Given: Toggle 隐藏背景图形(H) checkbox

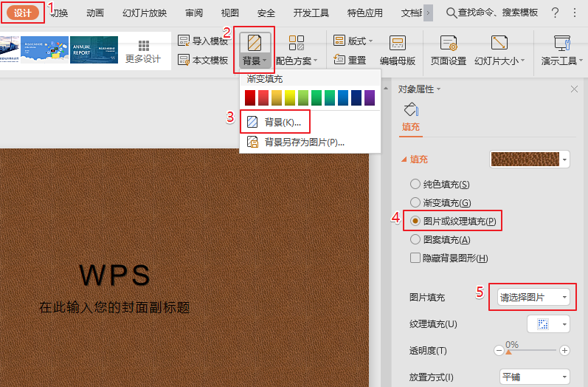Looking at the screenshot, I should (415, 258).
